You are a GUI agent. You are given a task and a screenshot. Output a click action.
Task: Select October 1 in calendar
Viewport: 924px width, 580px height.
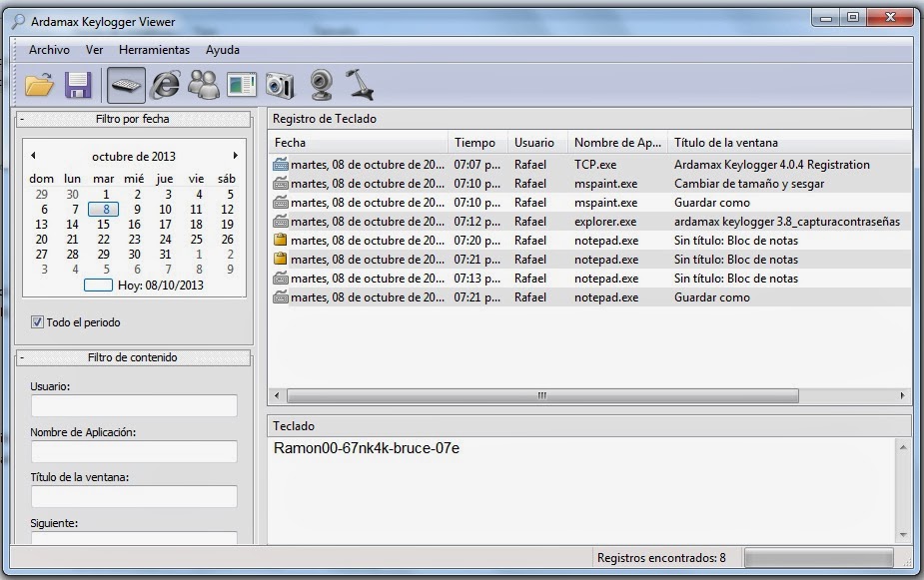click(106, 195)
